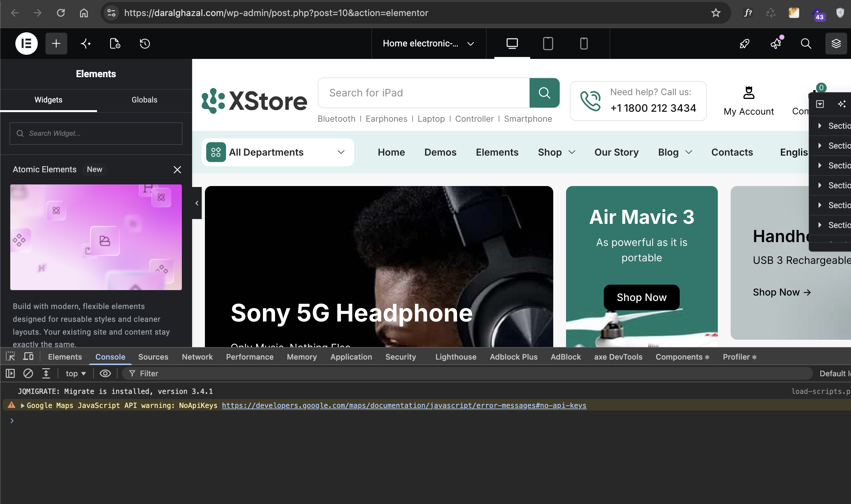Viewport: 851px width, 504px height.
Task: Toggle the console sidebar icon
Action: pos(11,374)
